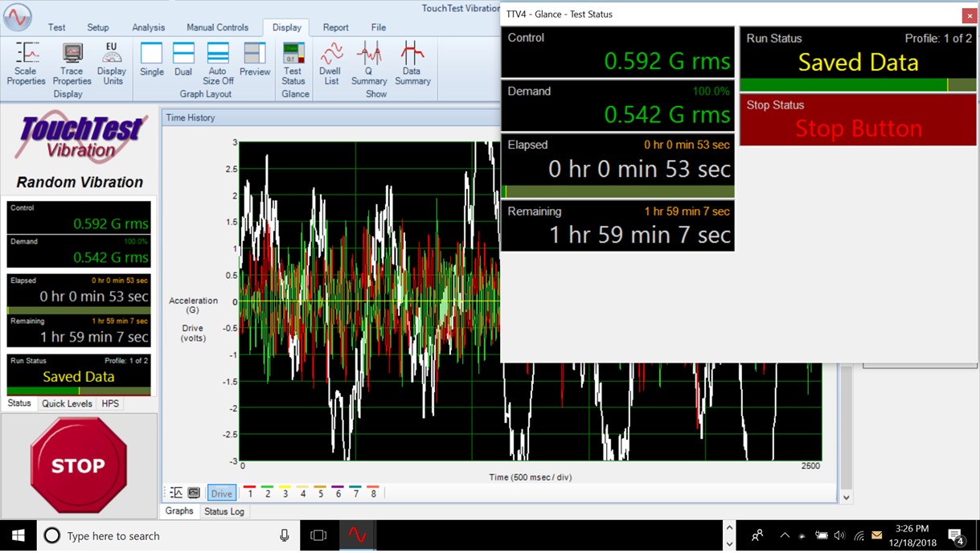Toggle channel 1 red trace
The image size is (980, 553).
[x=250, y=492]
